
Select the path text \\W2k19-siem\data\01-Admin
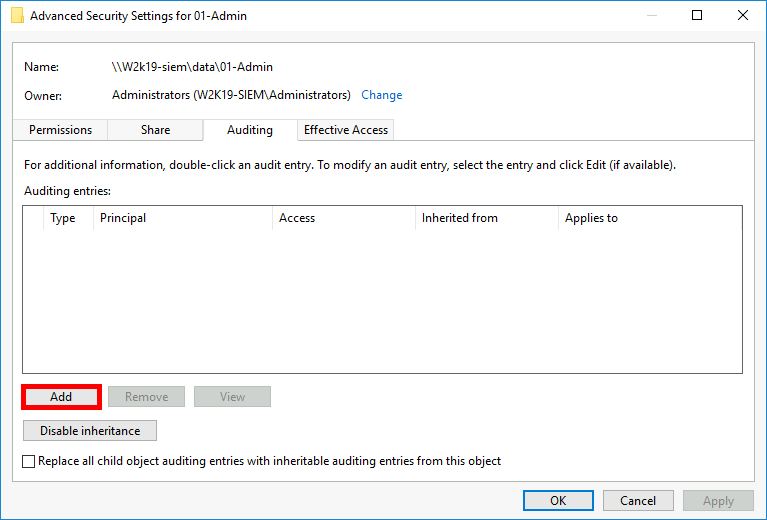[x=192, y=67]
